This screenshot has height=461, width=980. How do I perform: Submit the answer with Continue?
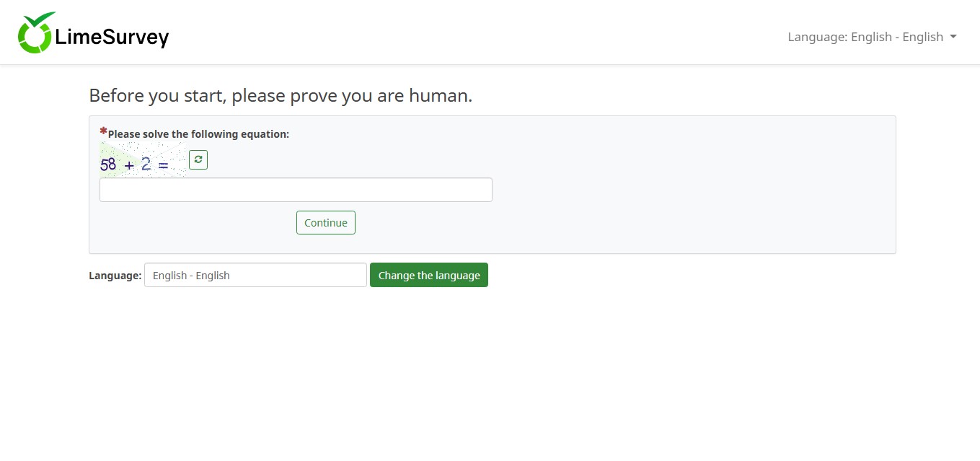pos(326,222)
